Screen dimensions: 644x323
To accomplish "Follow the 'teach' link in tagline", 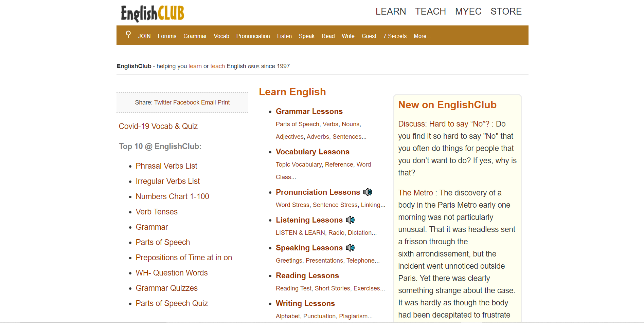I will coord(218,66).
